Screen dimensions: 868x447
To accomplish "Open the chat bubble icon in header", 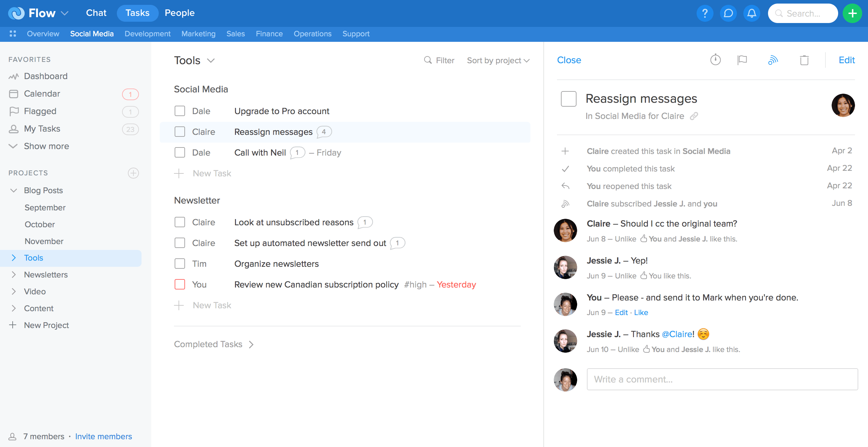I will coord(728,14).
